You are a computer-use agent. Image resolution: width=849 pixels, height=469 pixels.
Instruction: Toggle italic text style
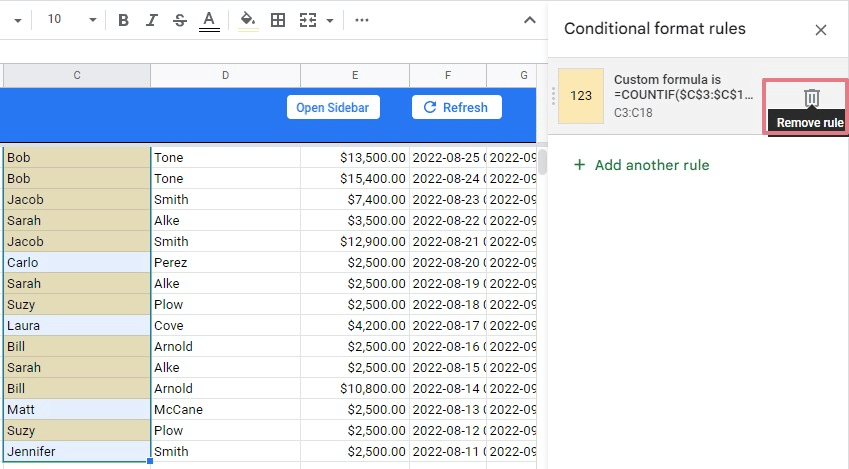click(x=151, y=20)
